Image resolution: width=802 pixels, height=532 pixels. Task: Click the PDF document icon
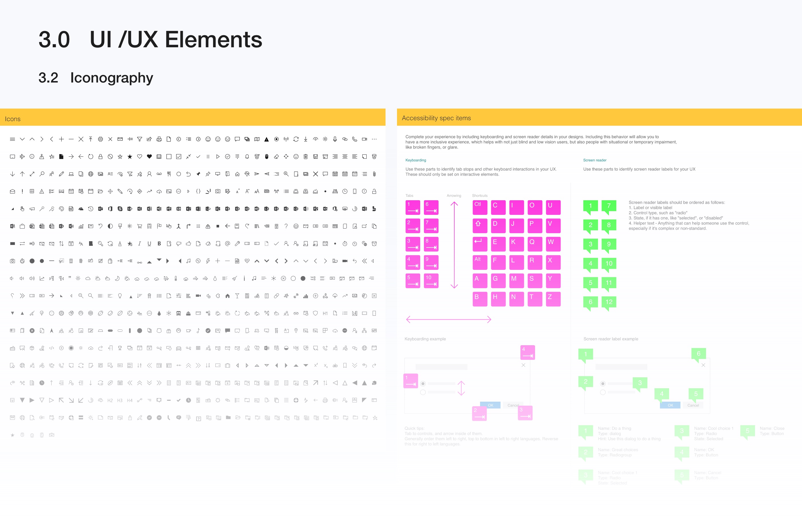coord(71,209)
